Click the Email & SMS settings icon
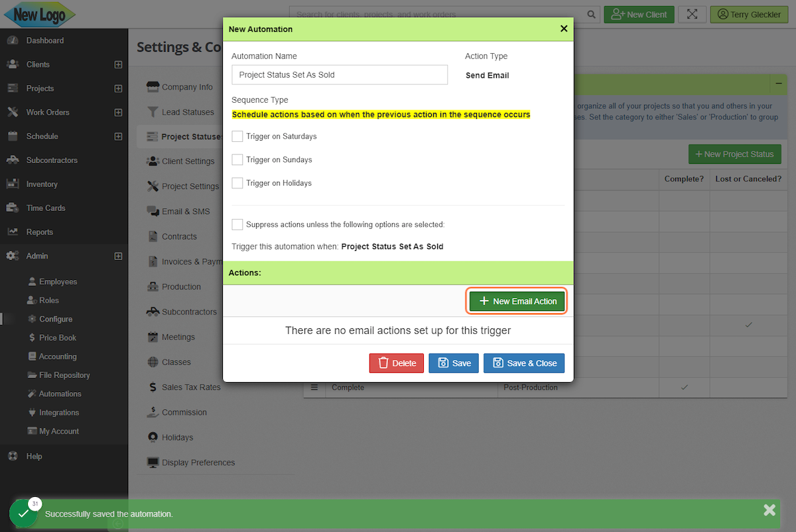Screen dimensions: 796x532 pos(153,211)
